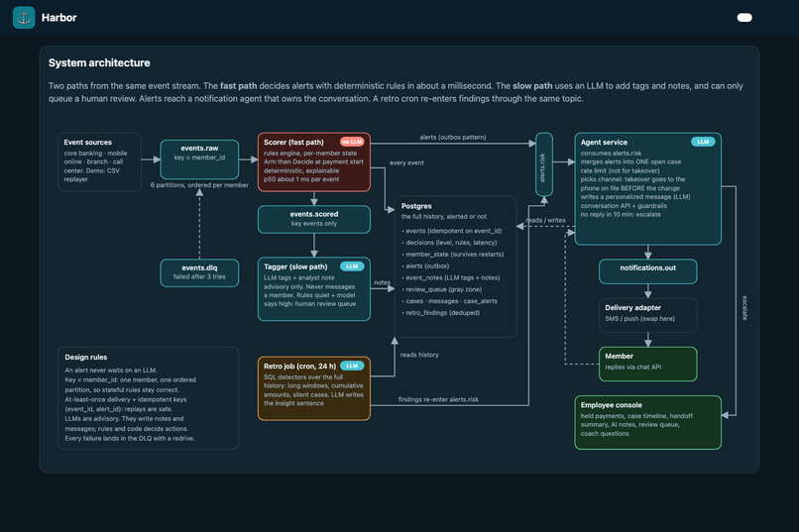Image resolution: width=799 pixels, height=532 pixels.
Task: Click "no reply in 10 min: escalate" line
Action: pyautogui.click(x=621, y=214)
